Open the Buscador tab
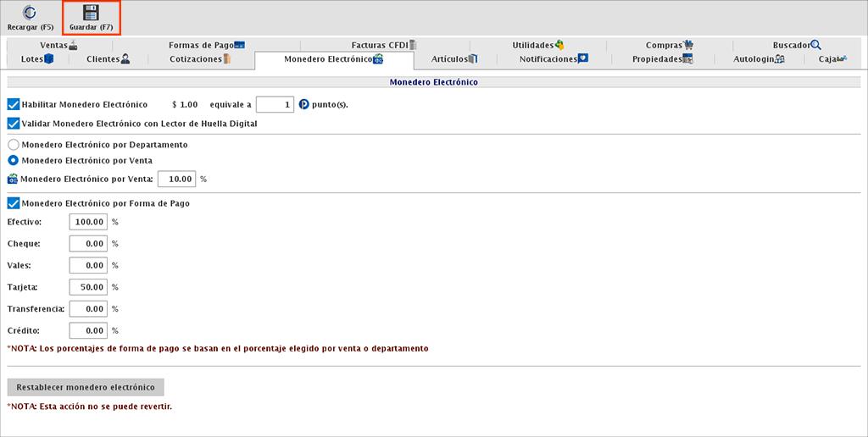This screenshot has height=437, width=868. [797, 45]
